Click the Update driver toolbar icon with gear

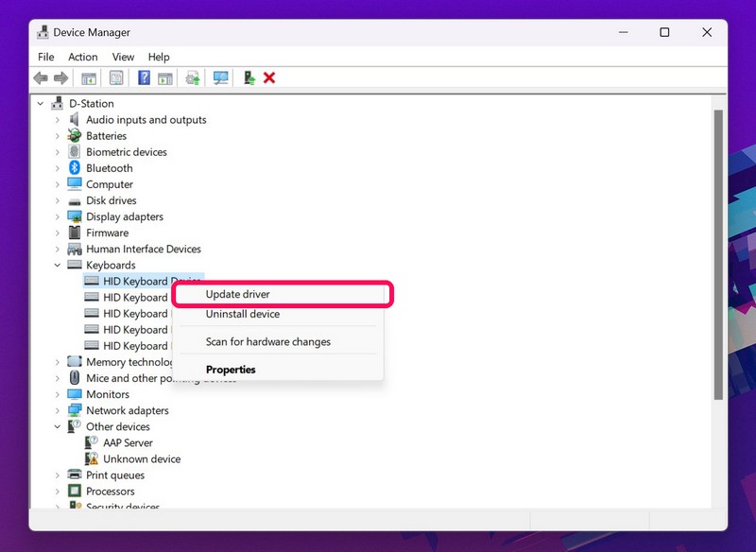pyautogui.click(x=193, y=78)
